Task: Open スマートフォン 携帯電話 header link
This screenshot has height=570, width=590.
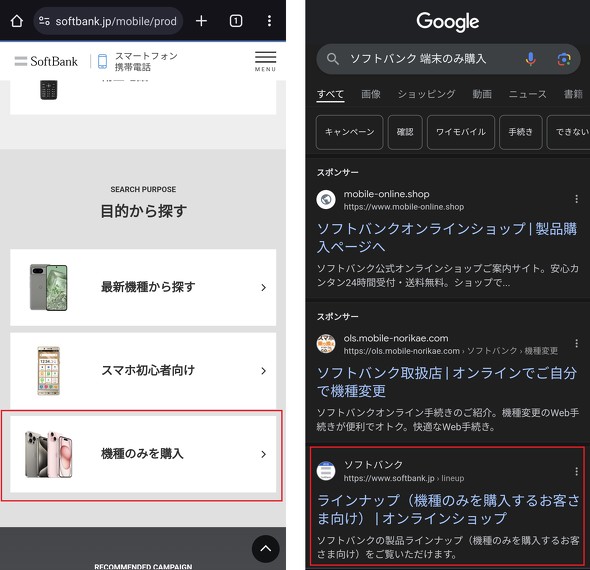Action: [146, 61]
